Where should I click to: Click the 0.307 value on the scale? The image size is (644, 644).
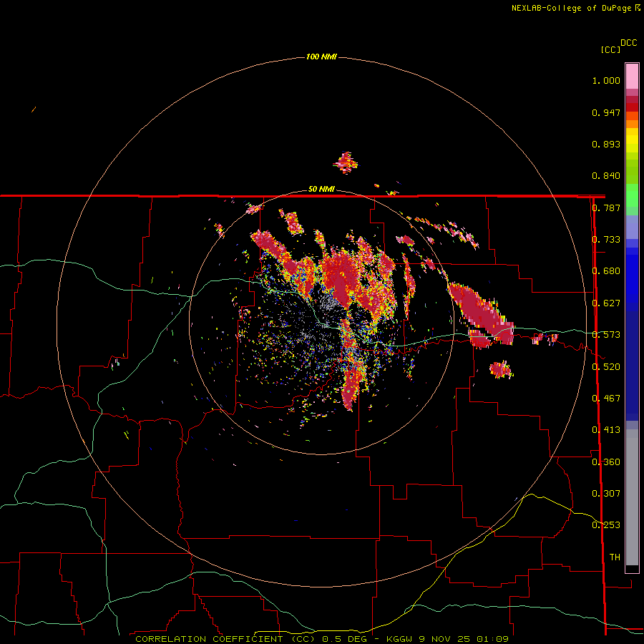[606, 494]
